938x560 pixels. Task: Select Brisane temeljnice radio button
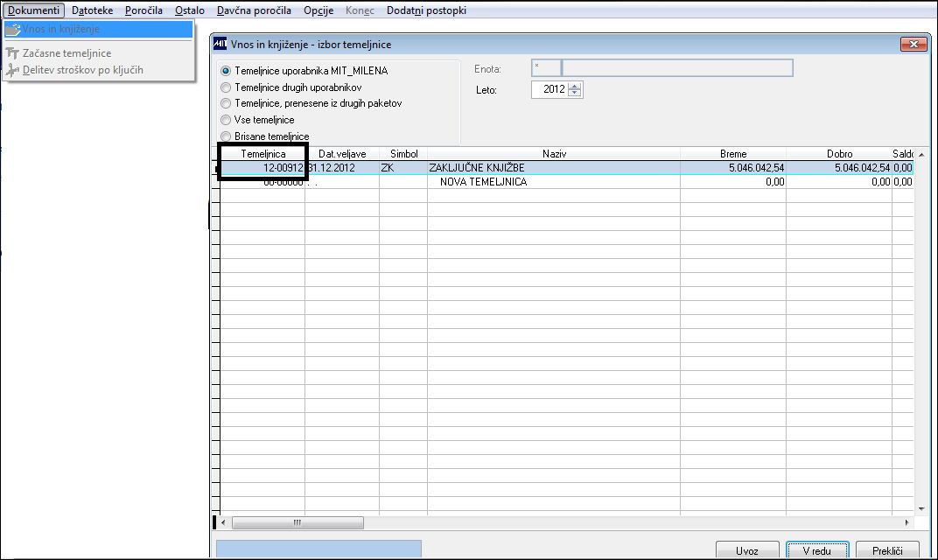[x=226, y=136]
